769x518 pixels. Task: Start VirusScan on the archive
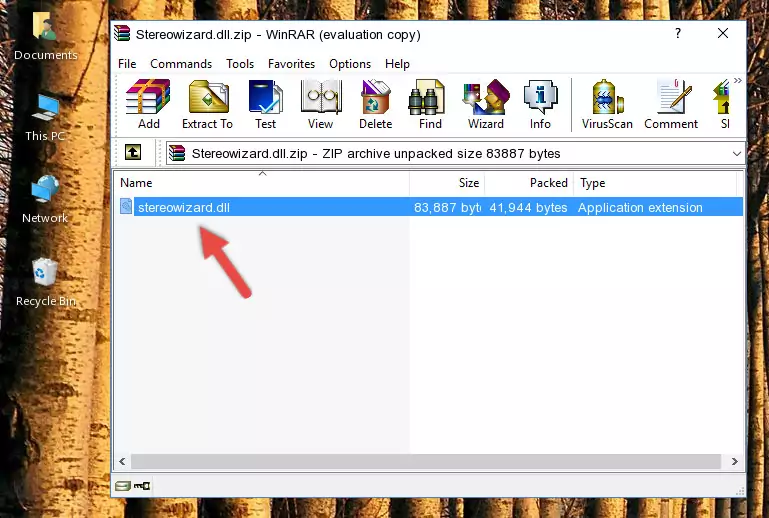pos(607,104)
